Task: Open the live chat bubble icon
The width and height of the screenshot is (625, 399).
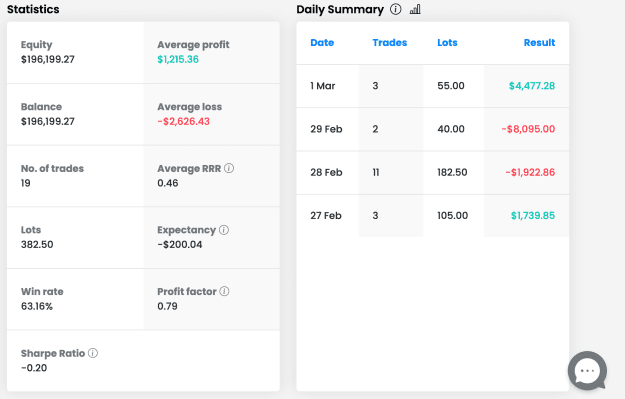Action: [588, 371]
